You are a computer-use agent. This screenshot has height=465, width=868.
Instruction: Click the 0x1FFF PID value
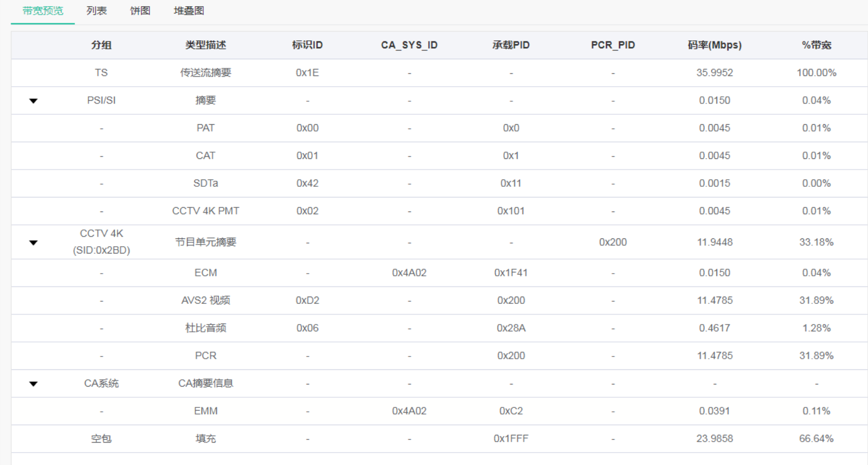(511, 439)
